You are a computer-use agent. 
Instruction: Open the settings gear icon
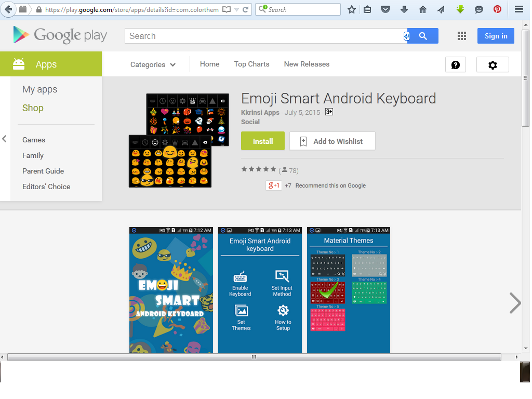point(493,65)
